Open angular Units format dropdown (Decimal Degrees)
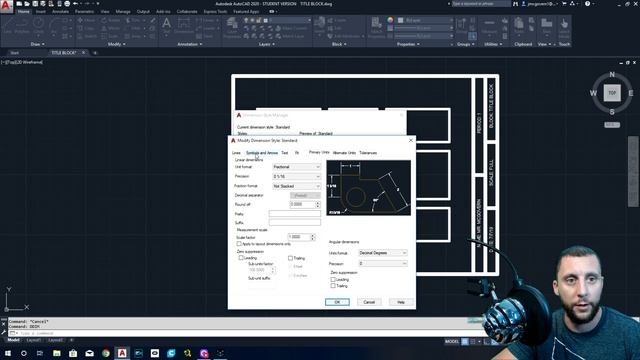Screen dimensions: 640x360 click(x=383, y=253)
